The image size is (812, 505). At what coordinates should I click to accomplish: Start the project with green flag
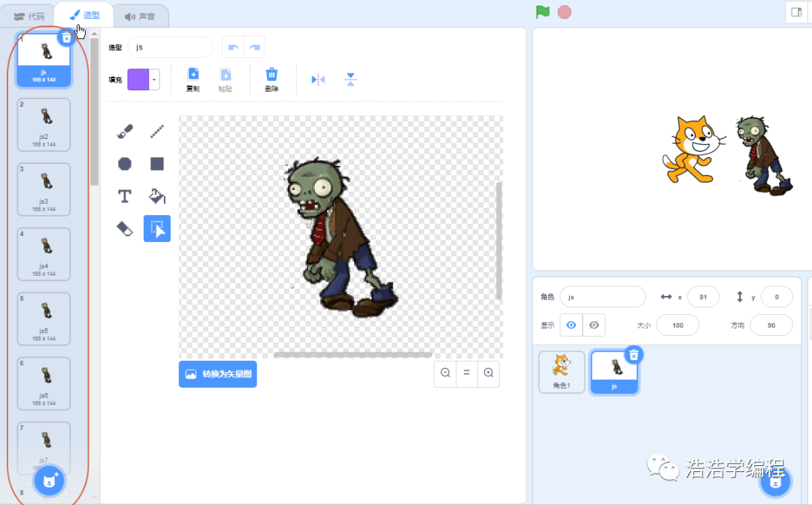coord(542,11)
